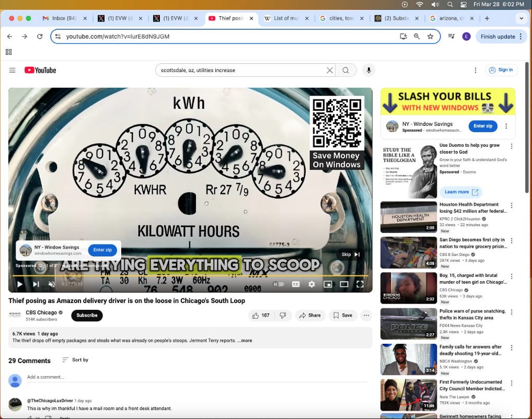The width and height of the screenshot is (532, 419).
Task: Open San Diego grocery pricing video thumbnail
Action: tap(409, 253)
